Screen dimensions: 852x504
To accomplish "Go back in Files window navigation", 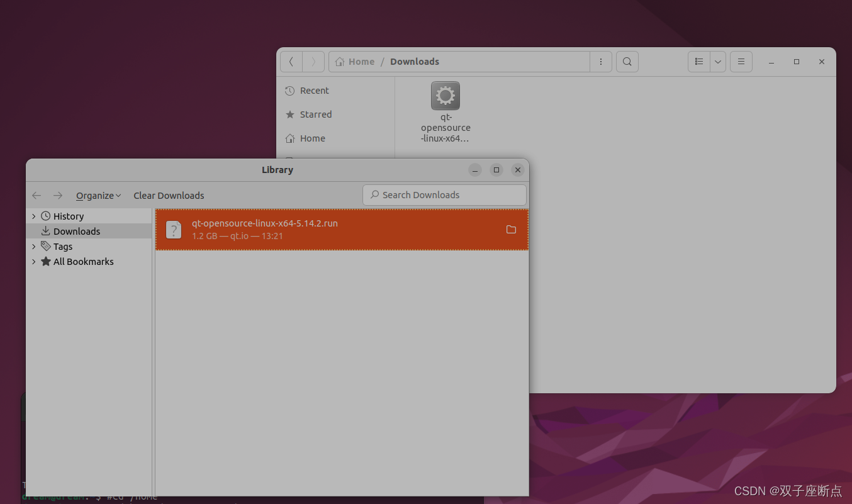I will click(291, 62).
